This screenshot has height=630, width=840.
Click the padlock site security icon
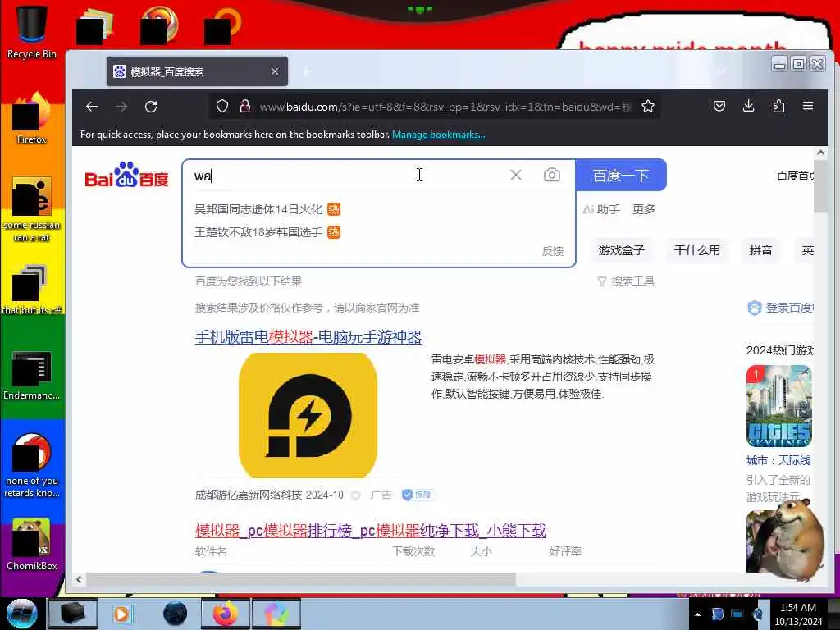tap(245, 107)
